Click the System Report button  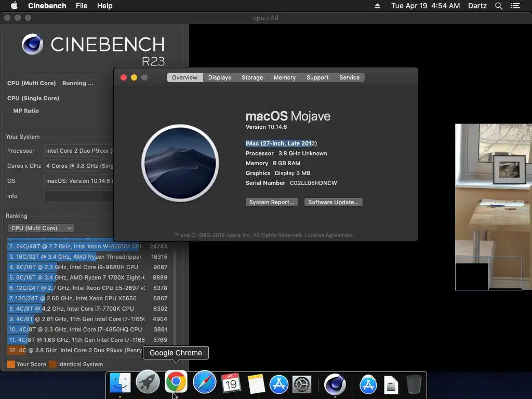[x=272, y=202]
